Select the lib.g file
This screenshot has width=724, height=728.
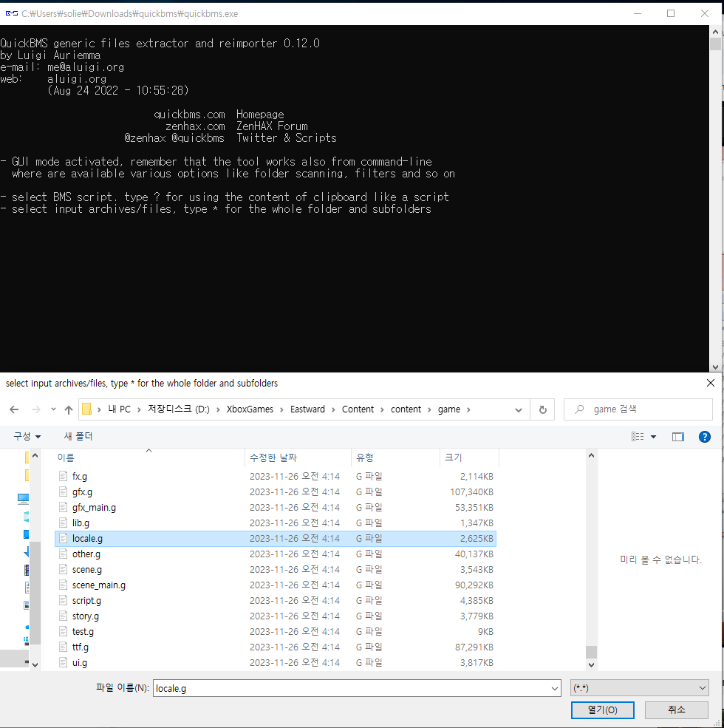point(276,523)
